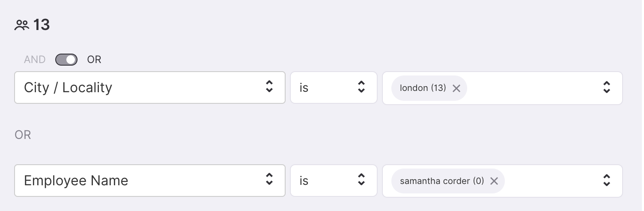This screenshot has height=211, width=644.
Task: Remove the london (13) filter chip
Action: 456,88
